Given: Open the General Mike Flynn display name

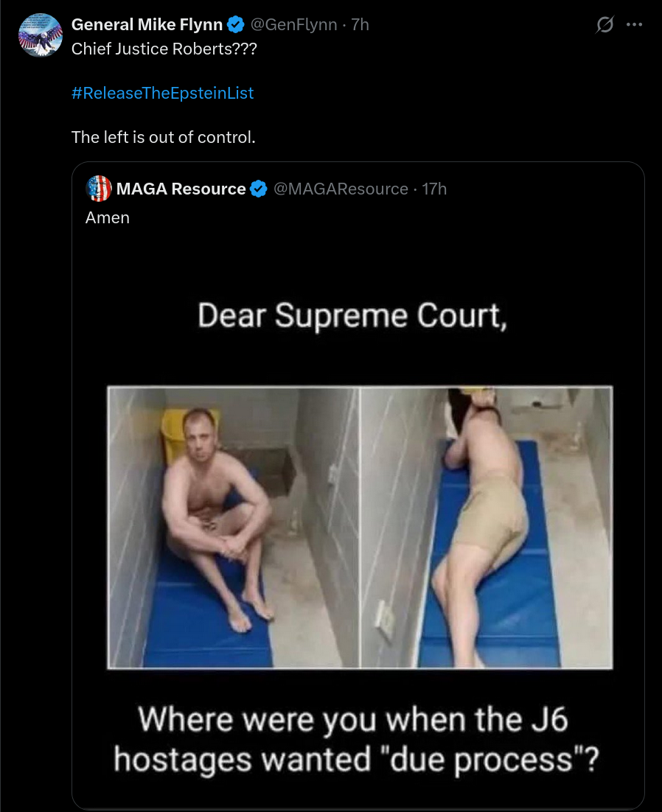Looking at the screenshot, I should 147,24.
